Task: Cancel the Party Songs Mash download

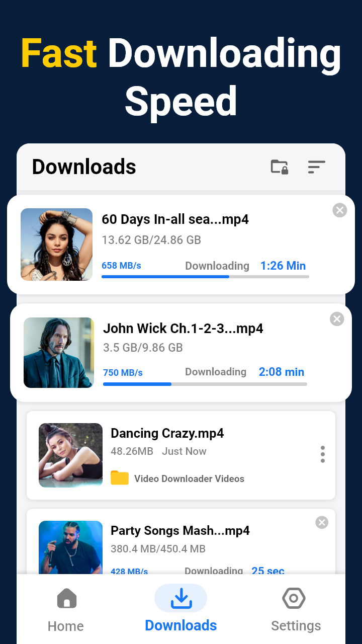Action: click(322, 523)
